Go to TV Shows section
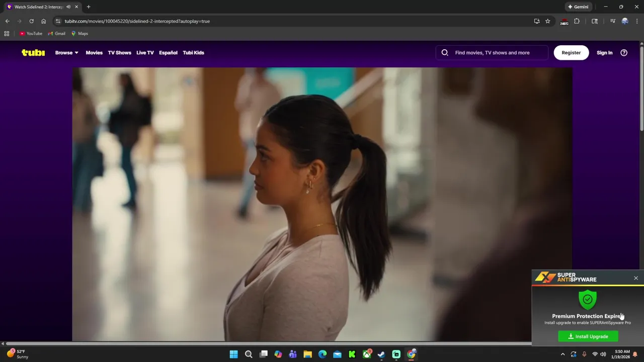 click(119, 52)
